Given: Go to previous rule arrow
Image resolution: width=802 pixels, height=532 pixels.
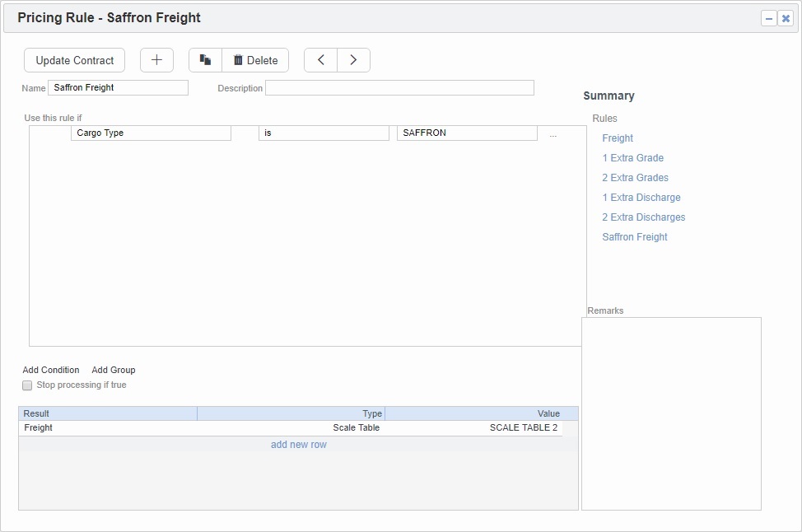Looking at the screenshot, I should pos(321,60).
